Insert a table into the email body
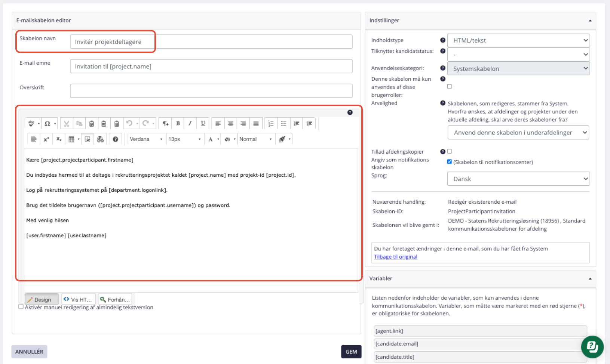Image resolution: width=610 pixels, height=364 pixels. click(71, 139)
